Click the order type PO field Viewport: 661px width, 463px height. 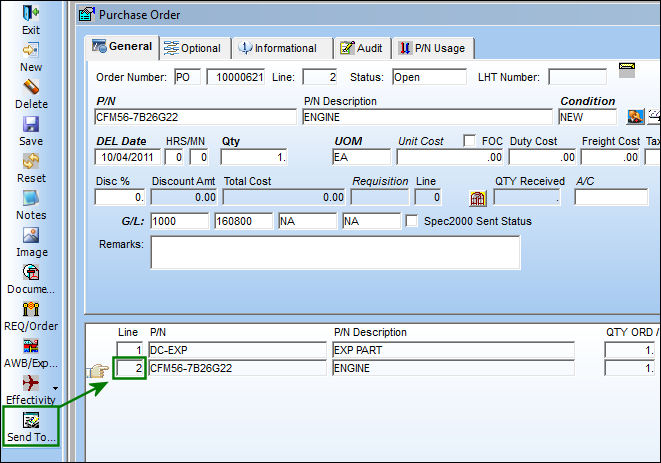coord(188,77)
